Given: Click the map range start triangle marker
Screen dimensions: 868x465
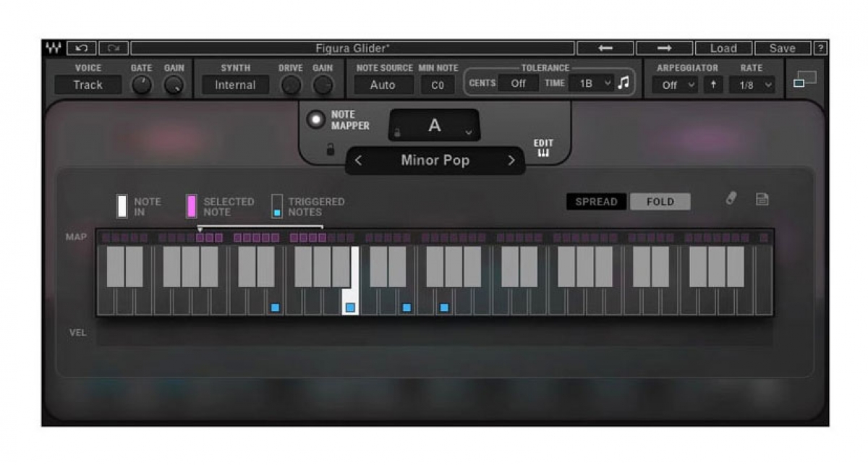Looking at the screenshot, I should (x=200, y=229).
